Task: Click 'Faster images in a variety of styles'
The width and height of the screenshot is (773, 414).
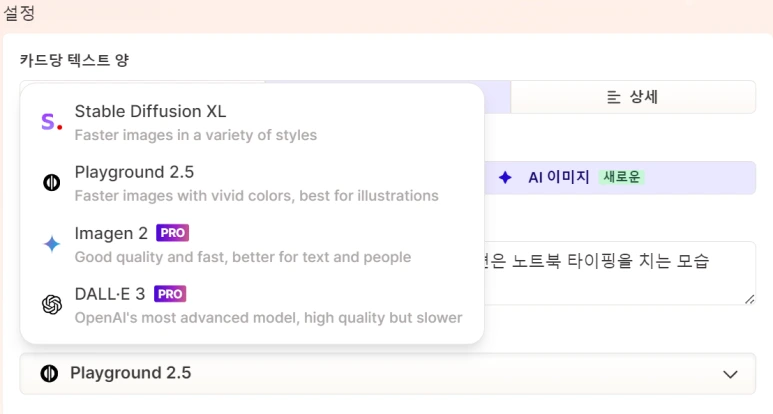Action: [196, 135]
